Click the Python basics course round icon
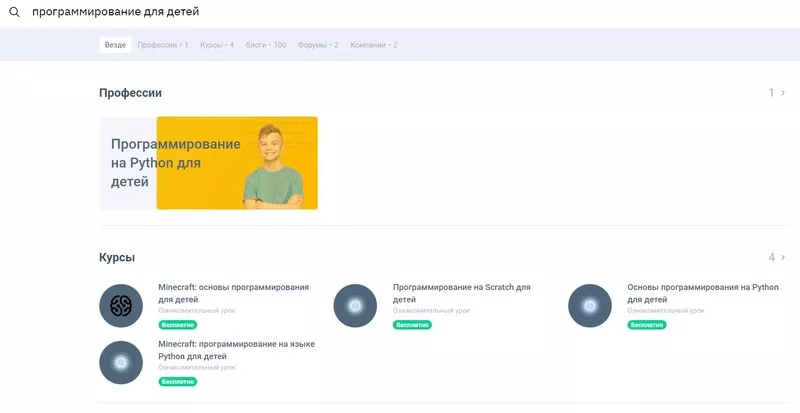 pos(590,305)
